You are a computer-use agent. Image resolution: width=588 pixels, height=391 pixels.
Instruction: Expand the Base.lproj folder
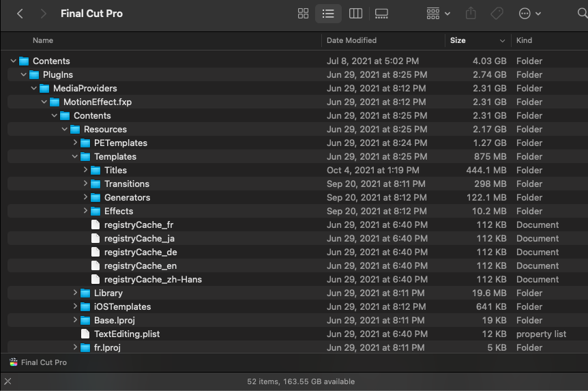(75, 320)
